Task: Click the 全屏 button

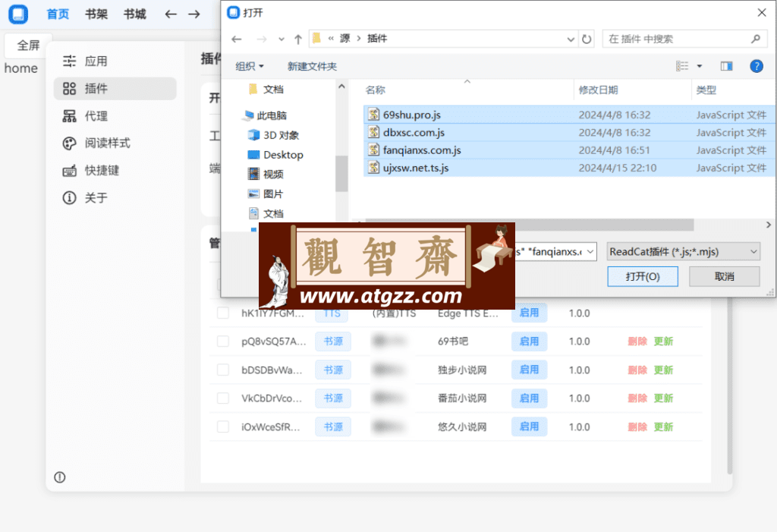Action: click(x=28, y=46)
